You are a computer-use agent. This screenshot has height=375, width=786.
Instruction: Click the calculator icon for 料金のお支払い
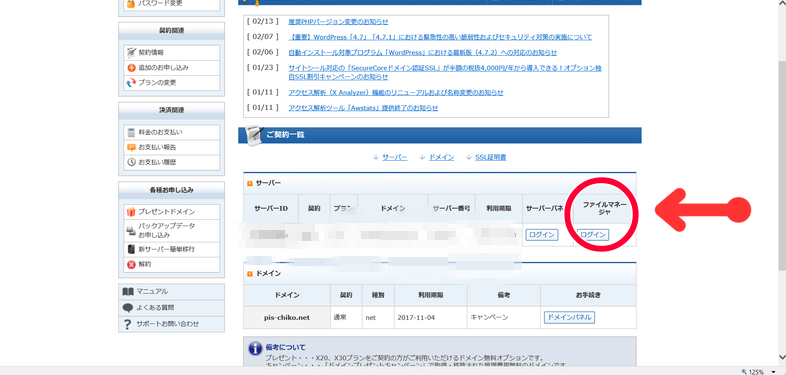point(131,132)
